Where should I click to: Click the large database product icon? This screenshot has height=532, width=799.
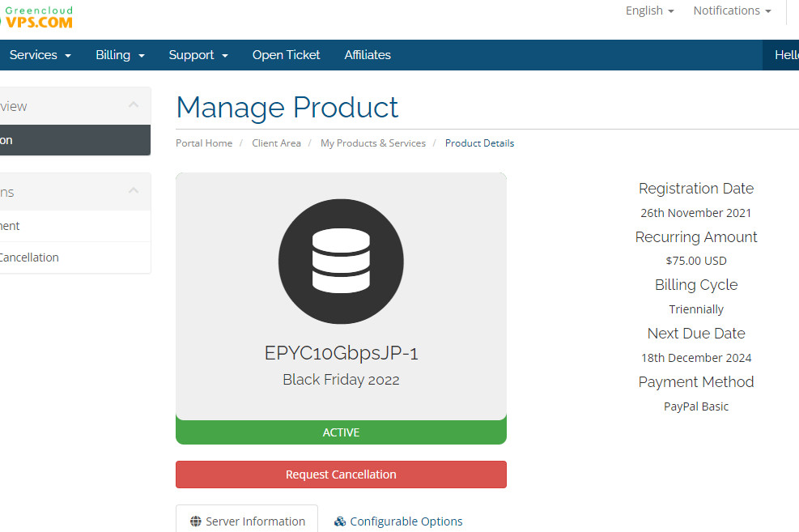tap(341, 261)
